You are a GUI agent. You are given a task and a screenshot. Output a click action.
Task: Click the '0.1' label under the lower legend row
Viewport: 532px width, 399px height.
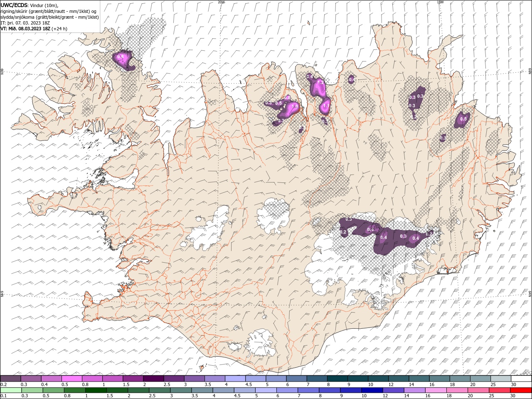tap(3, 396)
